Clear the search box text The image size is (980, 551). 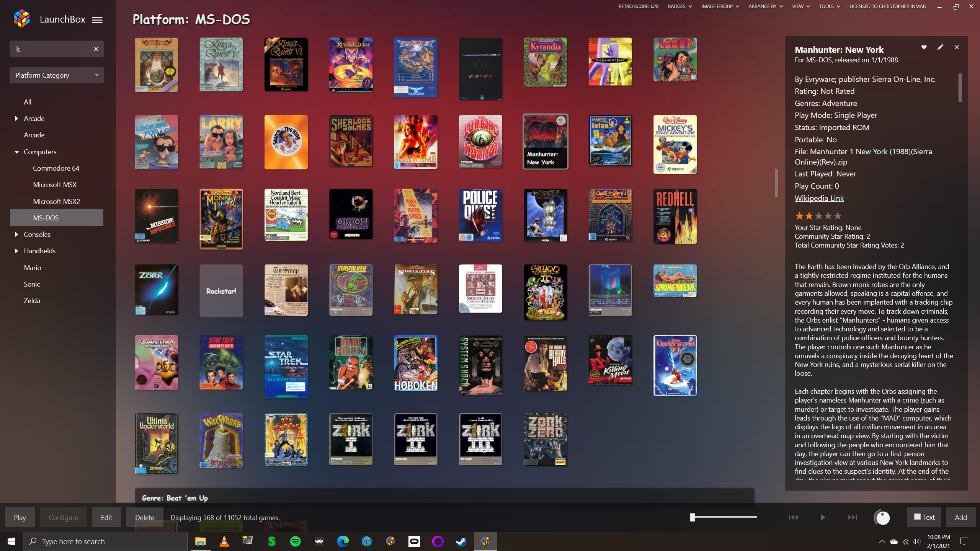coord(96,49)
